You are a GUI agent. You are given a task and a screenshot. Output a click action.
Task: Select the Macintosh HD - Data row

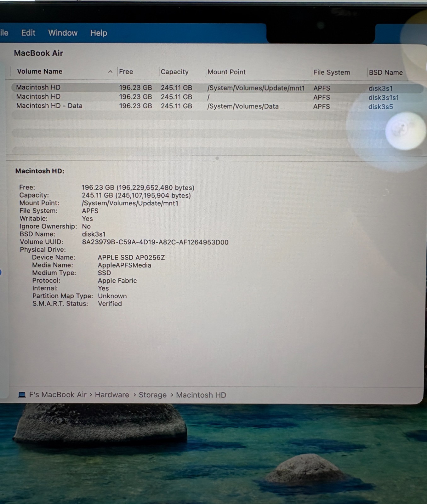[217, 106]
